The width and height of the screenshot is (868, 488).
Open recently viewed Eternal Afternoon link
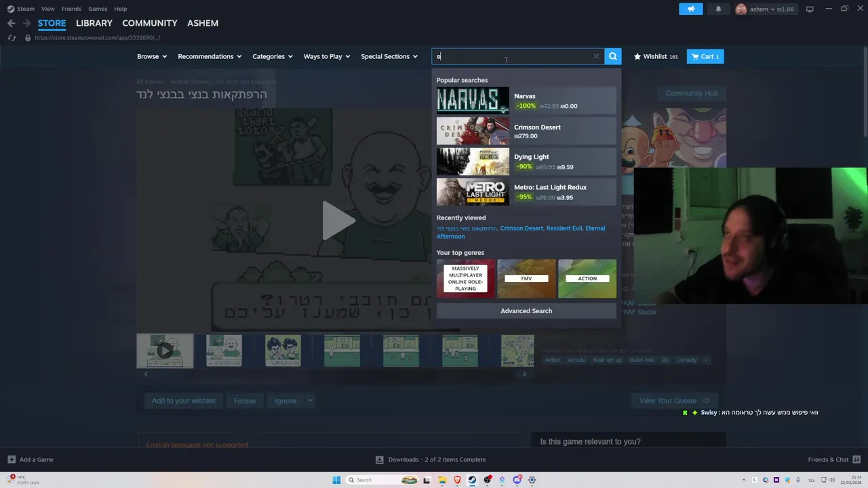[521, 232]
